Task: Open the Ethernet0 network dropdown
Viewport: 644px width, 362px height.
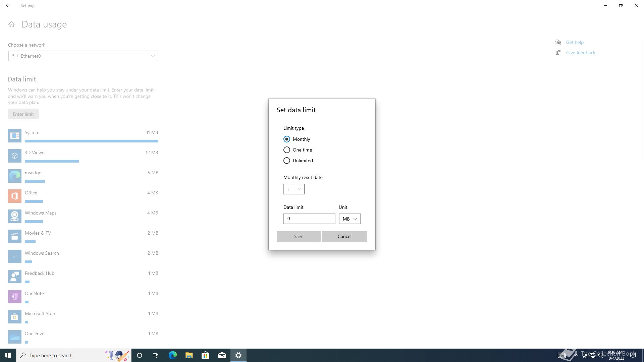Action: pos(83,56)
